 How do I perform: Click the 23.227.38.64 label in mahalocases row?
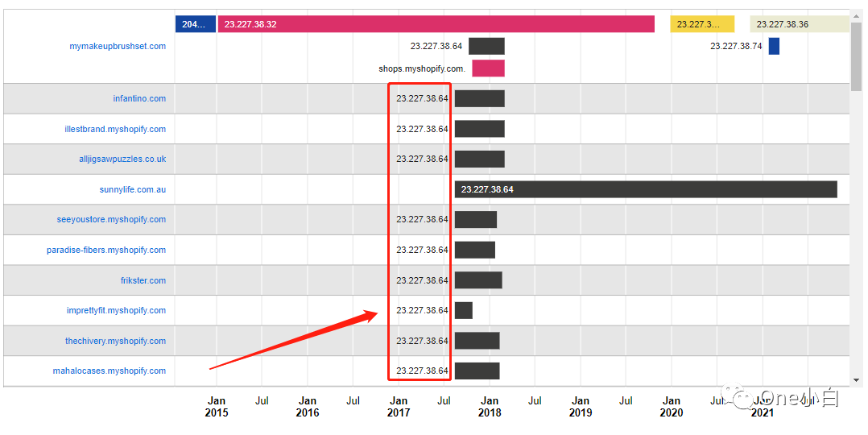(x=423, y=371)
